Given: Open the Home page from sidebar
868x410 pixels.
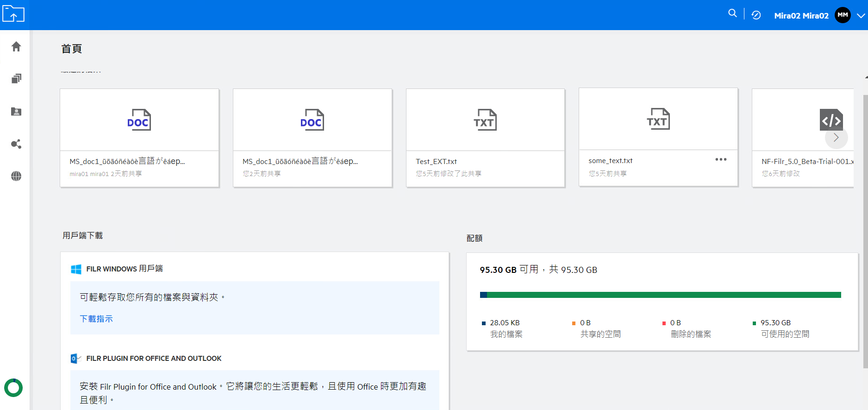Looking at the screenshot, I should click(16, 47).
